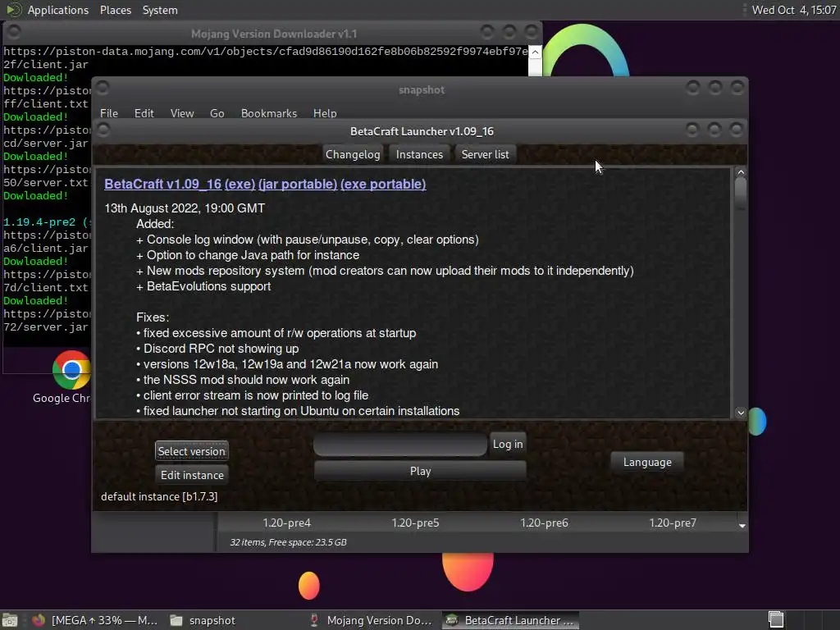Screen dimensions: 840x630
Task: Focus the username input field
Action: [x=400, y=445]
